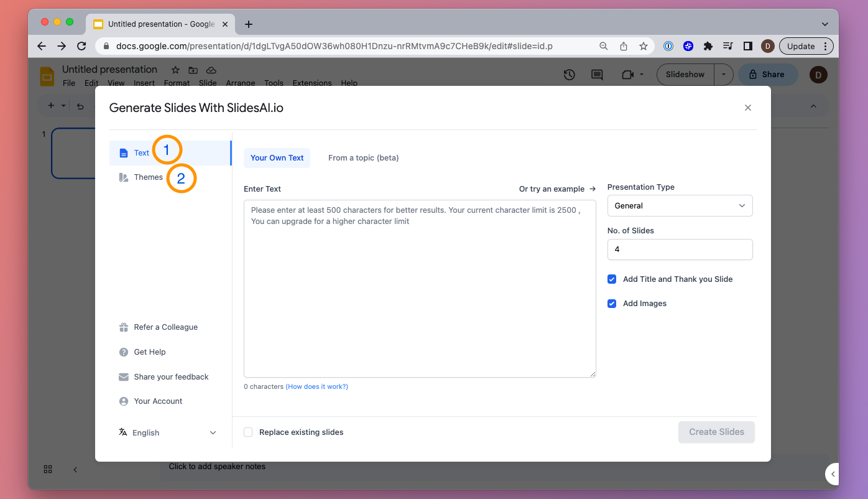Click the zoom magnifier icon in address bar
The height and width of the screenshot is (499, 868).
603,46
